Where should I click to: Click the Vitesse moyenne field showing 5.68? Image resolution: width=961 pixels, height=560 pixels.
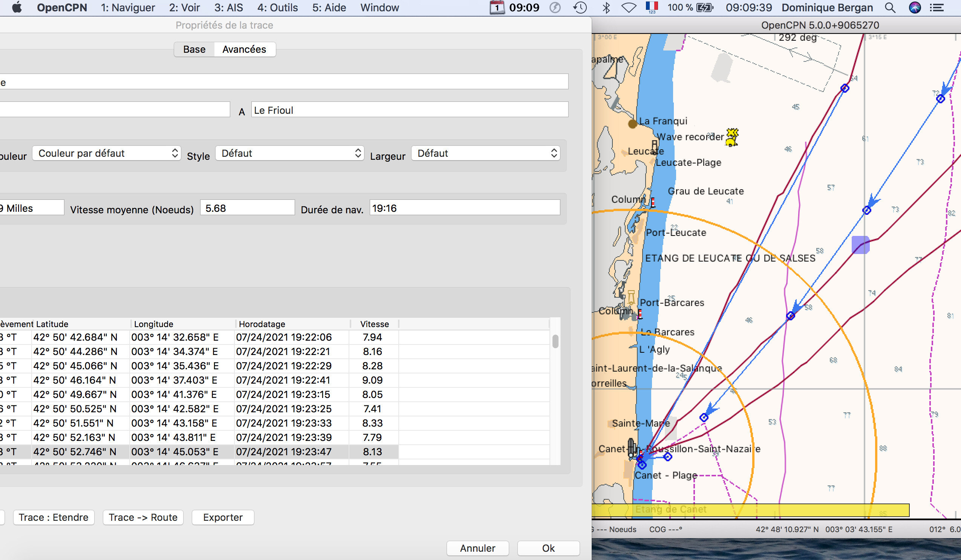[x=247, y=208]
